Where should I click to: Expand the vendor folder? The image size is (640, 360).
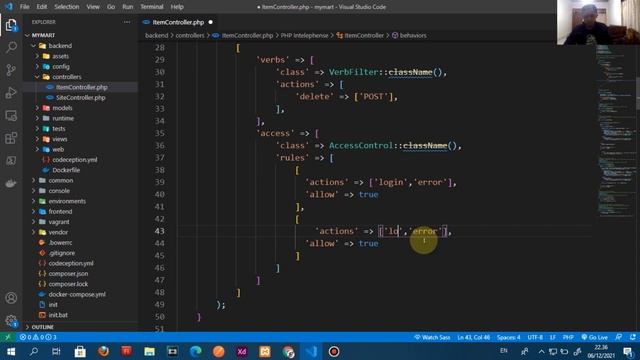[58, 232]
